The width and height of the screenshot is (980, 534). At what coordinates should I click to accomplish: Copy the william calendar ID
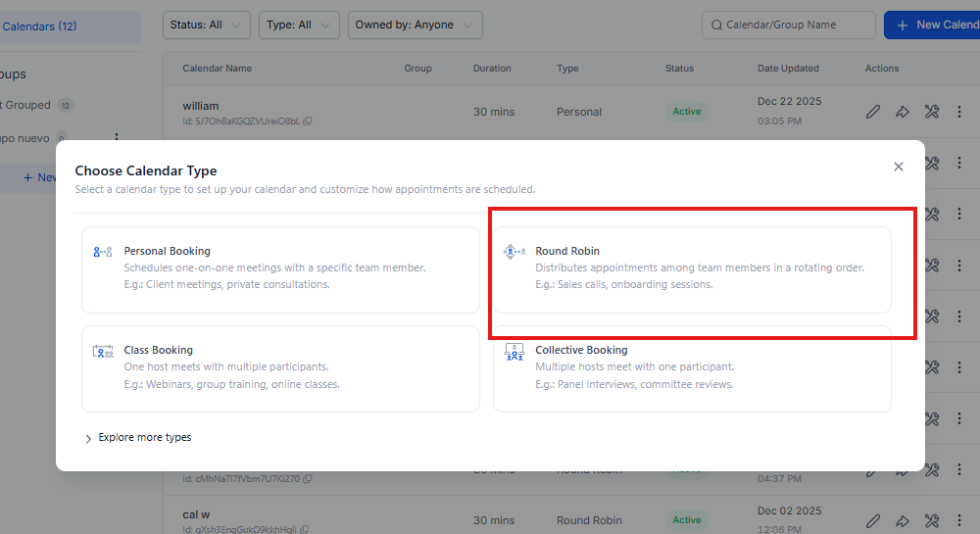(308, 121)
